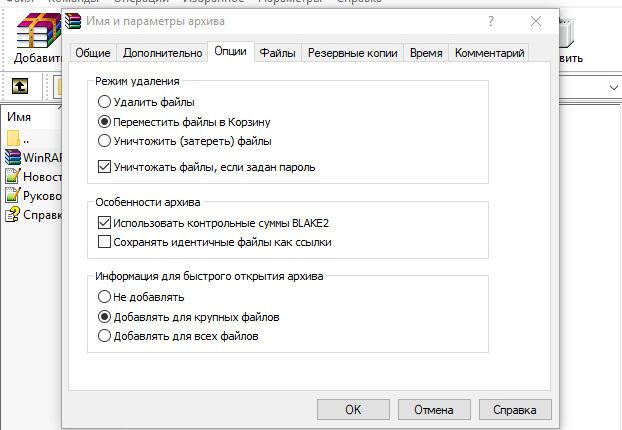The width and height of the screenshot is (622, 430).
Task: Select the Удалить файлы radio option
Action: pyautogui.click(x=104, y=102)
